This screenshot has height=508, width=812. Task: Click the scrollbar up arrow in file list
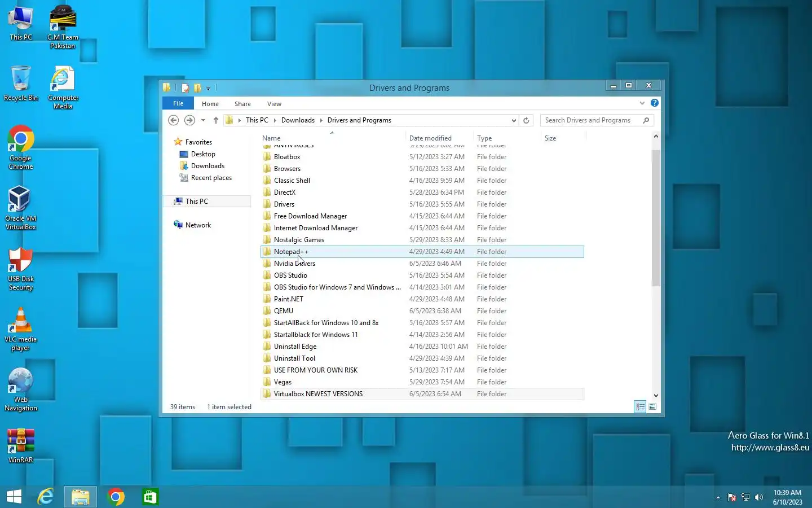pos(656,136)
